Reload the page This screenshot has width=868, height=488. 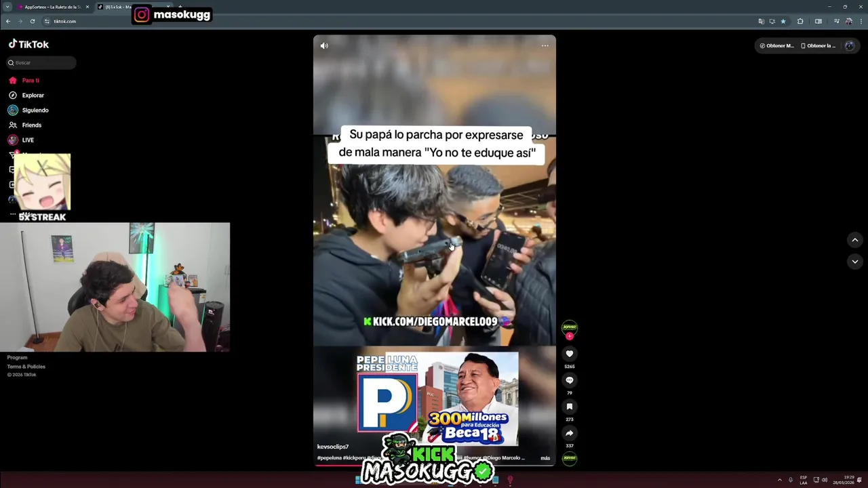pos(32,21)
